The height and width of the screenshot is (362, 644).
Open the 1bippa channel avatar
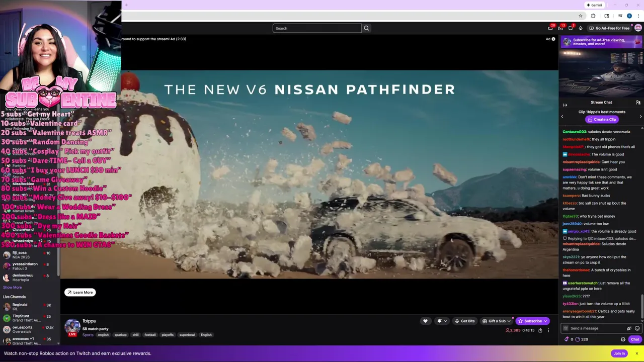[72, 327]
